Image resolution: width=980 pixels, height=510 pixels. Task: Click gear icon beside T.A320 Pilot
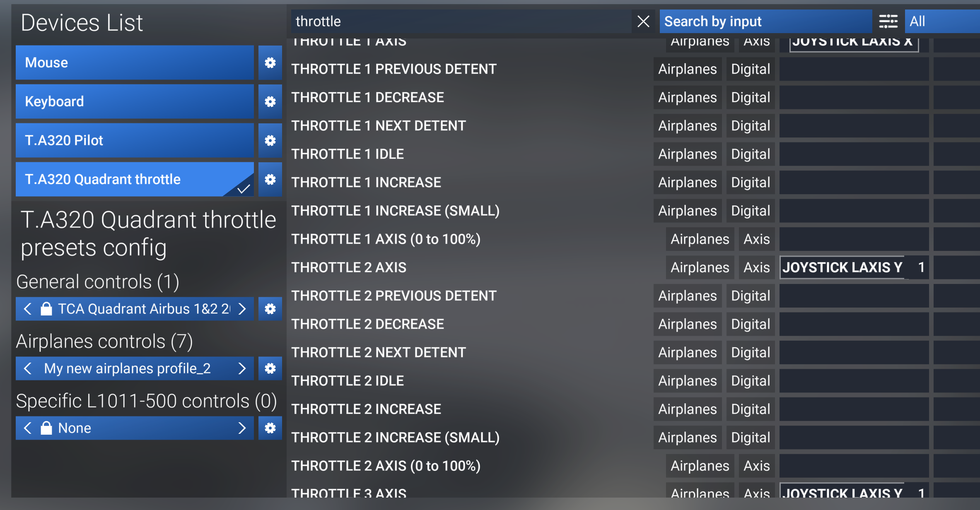pyautogui.click(x=270, y=140)
